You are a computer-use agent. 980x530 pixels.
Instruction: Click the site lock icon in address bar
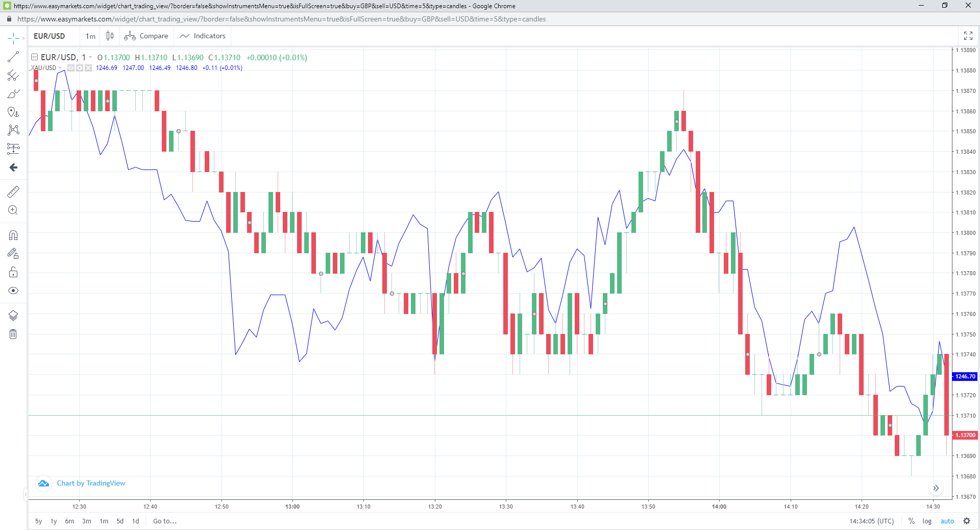pos(9,19)
